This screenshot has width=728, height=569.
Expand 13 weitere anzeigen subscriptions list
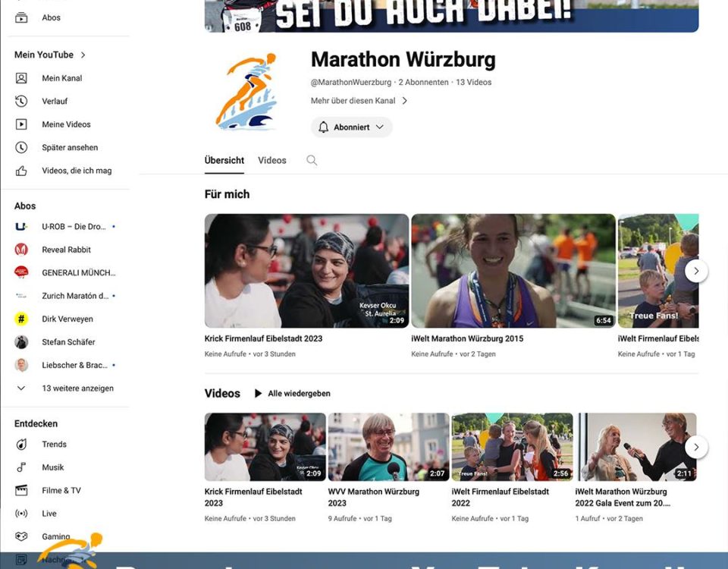coord(64,388)
